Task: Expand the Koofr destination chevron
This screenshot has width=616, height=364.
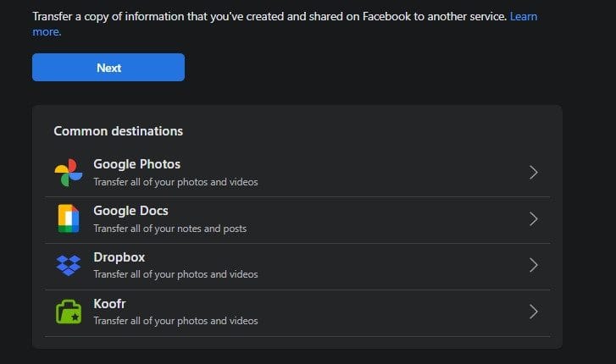Action: (x=533, y=312)
